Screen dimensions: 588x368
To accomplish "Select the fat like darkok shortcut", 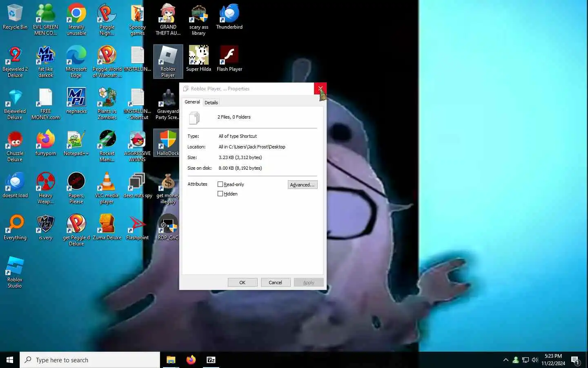I will click(x=45, y=61).
